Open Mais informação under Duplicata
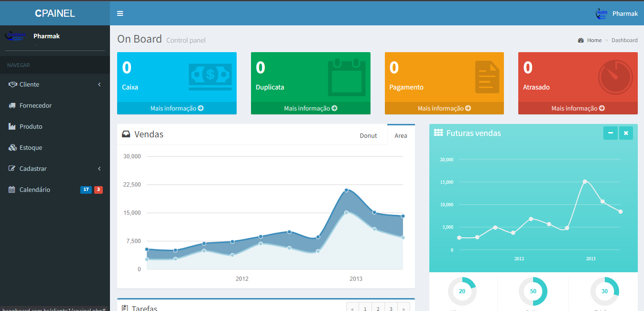 310,109
